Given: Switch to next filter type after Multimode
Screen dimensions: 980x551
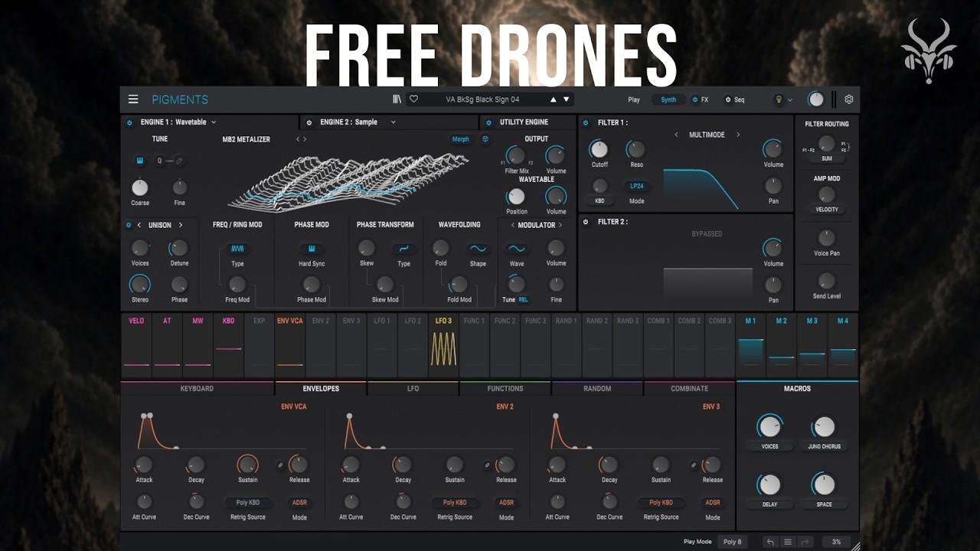Looking at the screenshot, I should click(738, 135).
